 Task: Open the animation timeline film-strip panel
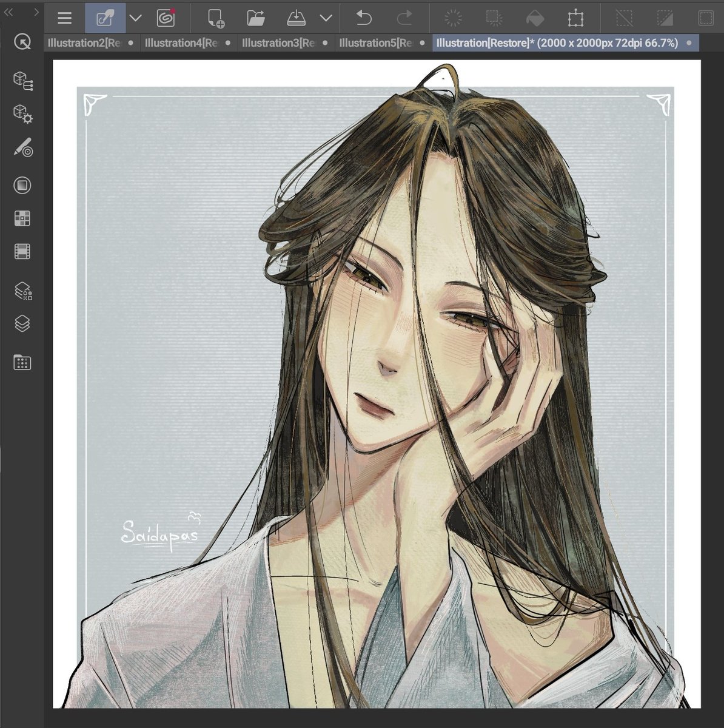(22, 251)
